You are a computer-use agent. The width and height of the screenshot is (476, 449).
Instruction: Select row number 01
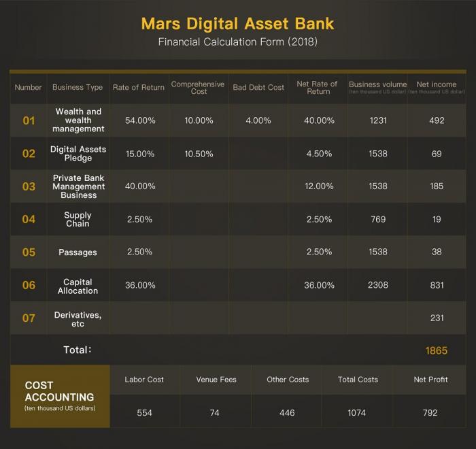coord(29,120)
